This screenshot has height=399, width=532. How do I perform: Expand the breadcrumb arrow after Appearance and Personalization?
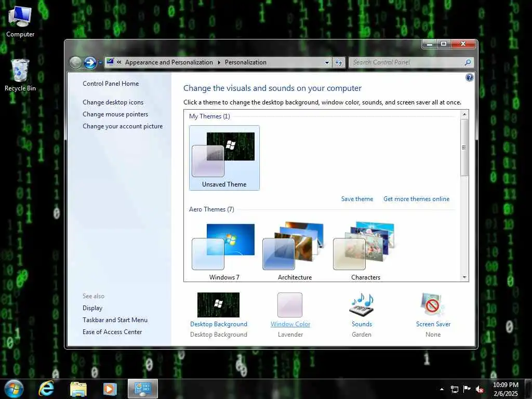tap(219, 62)
